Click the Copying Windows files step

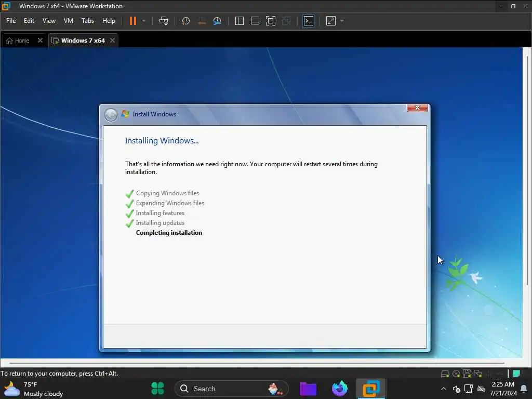tap(167, 193)
